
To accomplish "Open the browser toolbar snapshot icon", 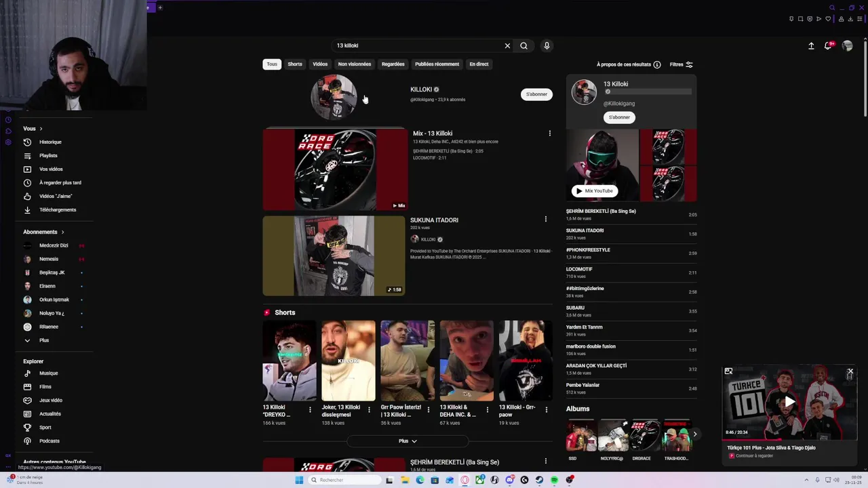I will [800, 19].
